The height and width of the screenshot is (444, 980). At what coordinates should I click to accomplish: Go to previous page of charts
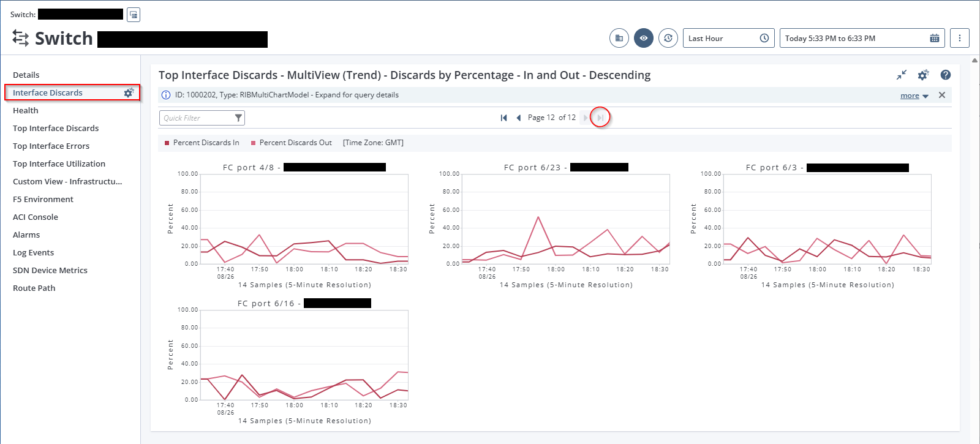pos(518,118)
